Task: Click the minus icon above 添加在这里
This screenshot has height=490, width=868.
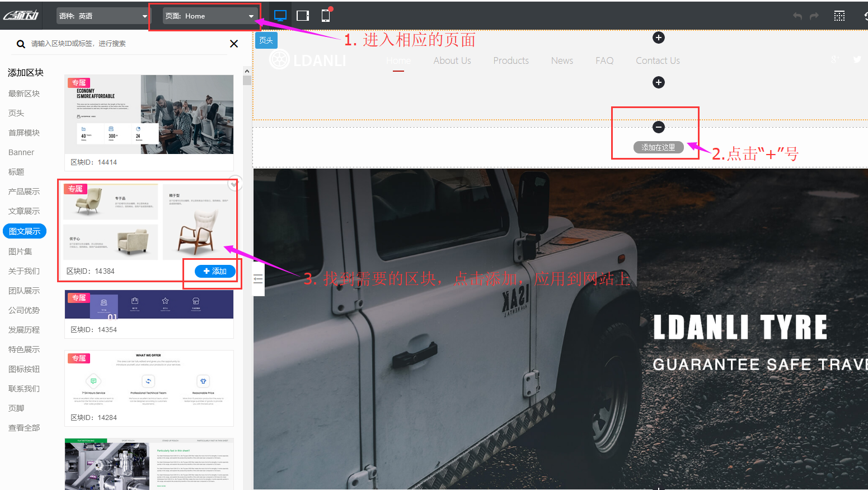Action: tap(659, 127)
